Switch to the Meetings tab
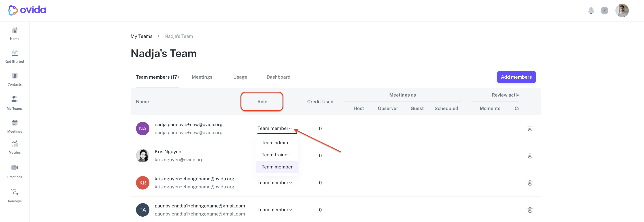This screenshot has width=644, height=222. pos(202,77)
